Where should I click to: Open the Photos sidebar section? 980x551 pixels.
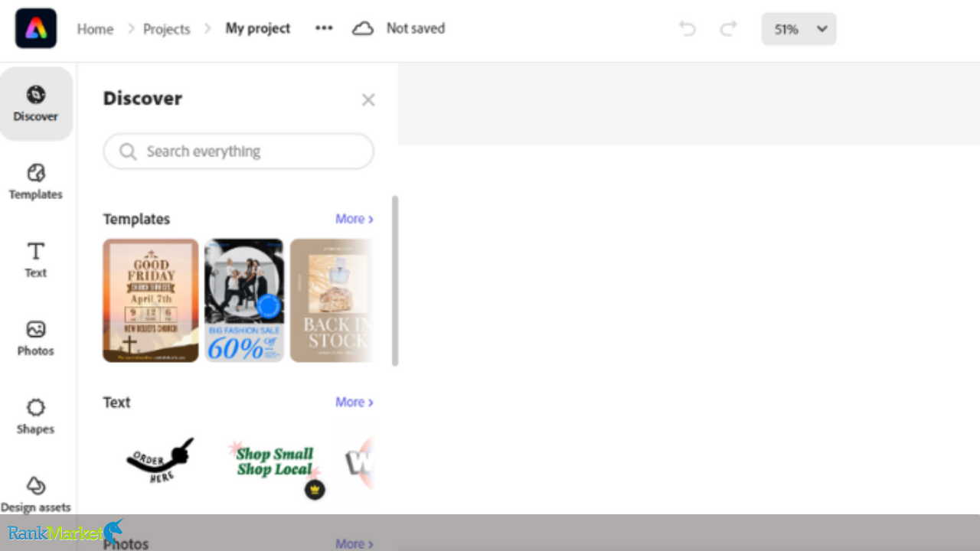coord(36,338)
